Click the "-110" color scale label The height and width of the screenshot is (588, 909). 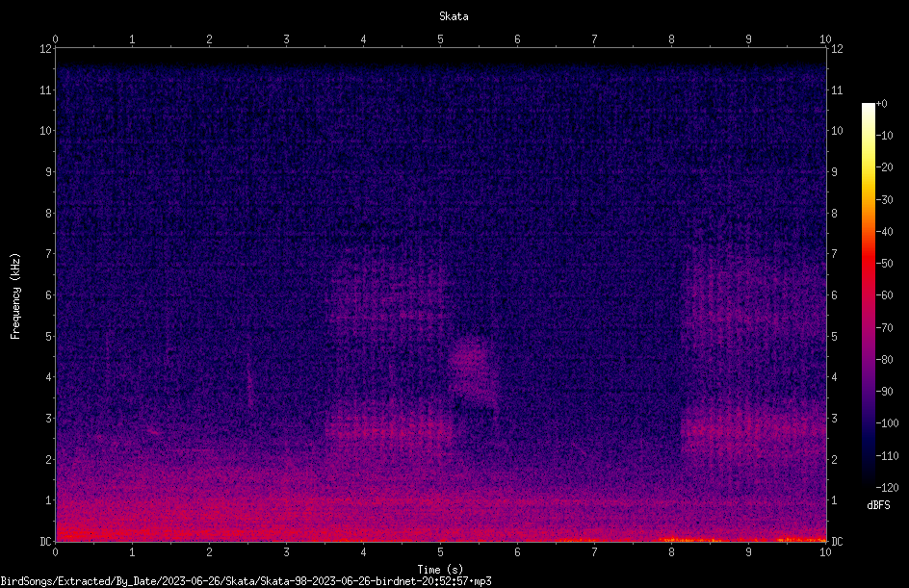[x=888, y=456]
